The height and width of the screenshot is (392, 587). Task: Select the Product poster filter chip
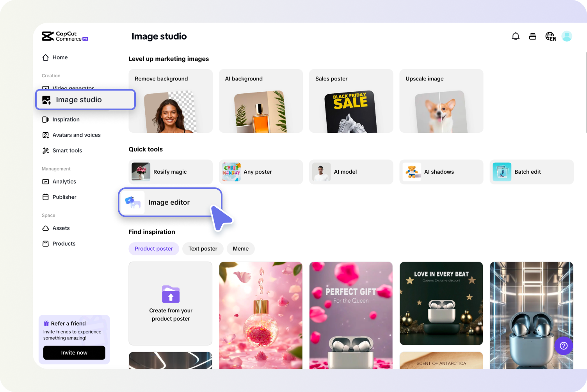click(x=154, y=249)
